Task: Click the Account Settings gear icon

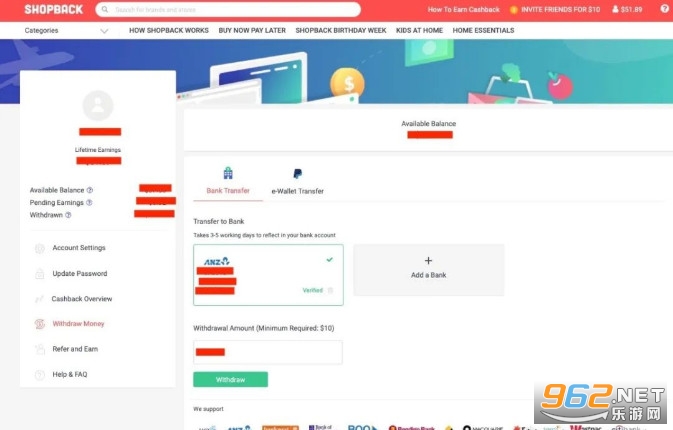Action: 39,248
